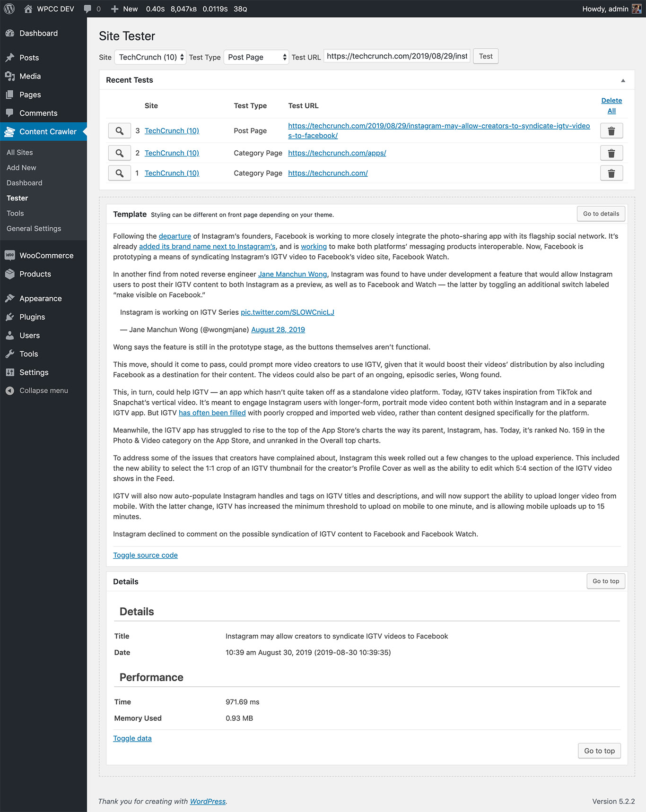
Task: Open General Settings submenu item
Action: [x=34, y=228]
